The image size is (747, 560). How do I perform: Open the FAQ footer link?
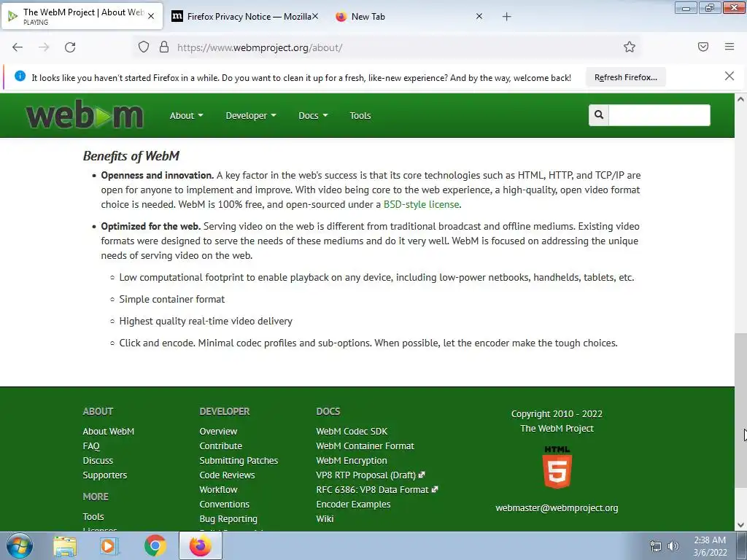(x=91, y=446)
